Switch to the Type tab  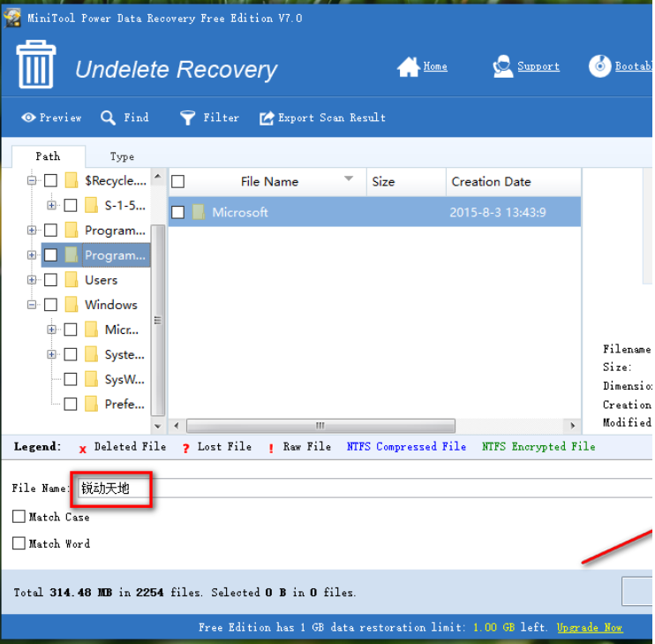tap(122, 156)
